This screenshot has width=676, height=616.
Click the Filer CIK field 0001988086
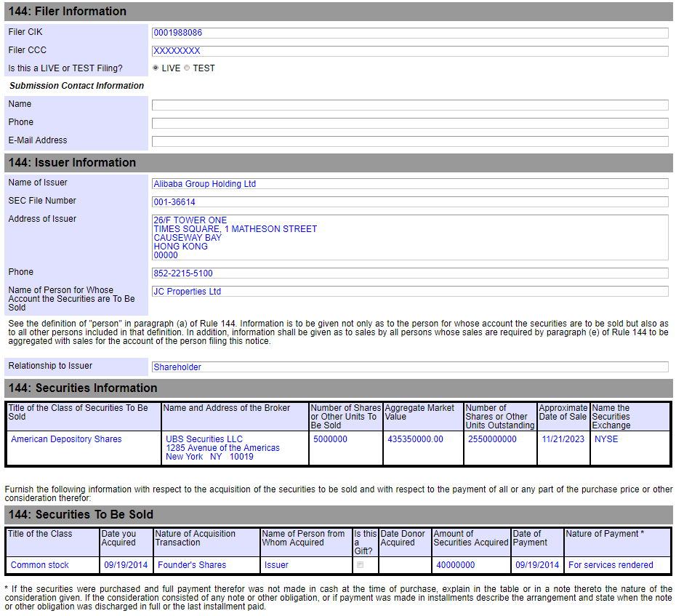point(410,33)
